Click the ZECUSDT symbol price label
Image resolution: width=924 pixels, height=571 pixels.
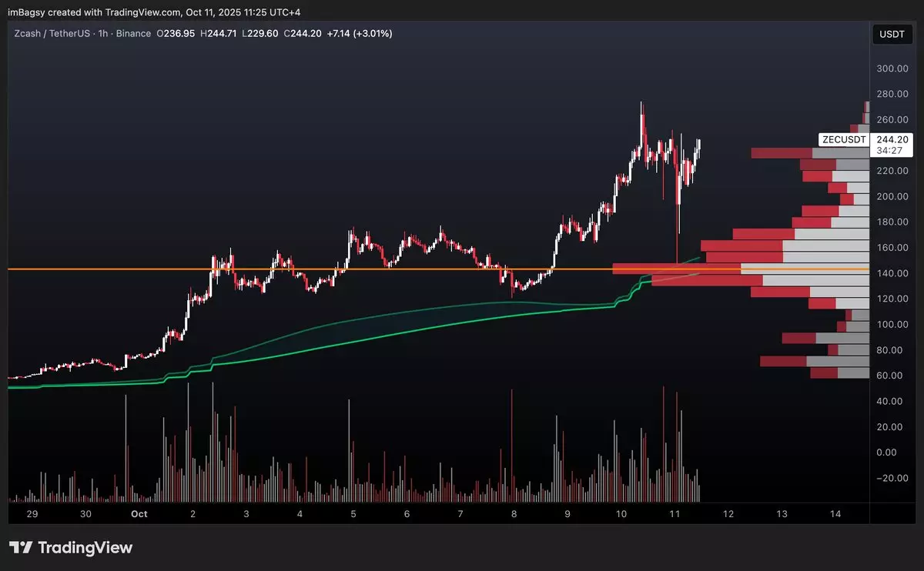[844, 139]
